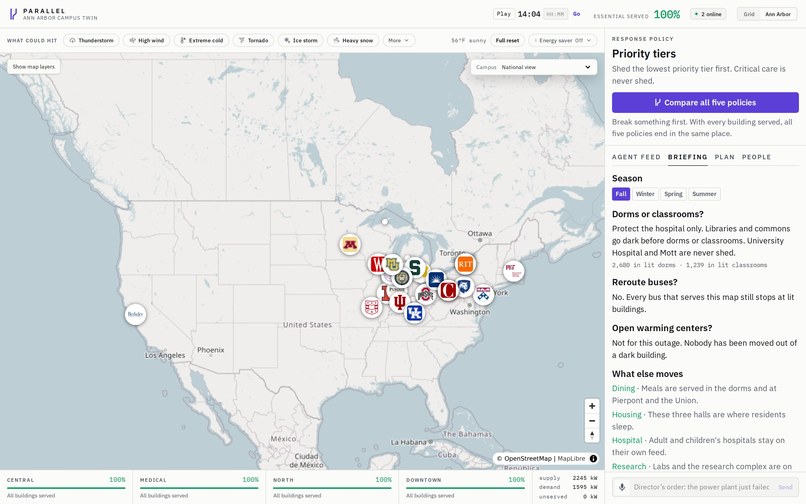Screen dimensions: 806x504
Task: Click the Medical zone 100% progress bar
Action: tap(199, 488)
